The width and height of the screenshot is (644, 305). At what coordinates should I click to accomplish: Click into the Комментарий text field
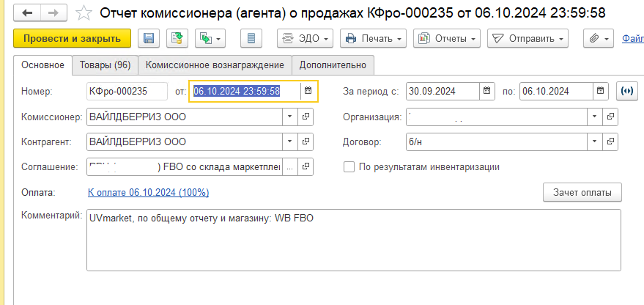pos(354,240)
